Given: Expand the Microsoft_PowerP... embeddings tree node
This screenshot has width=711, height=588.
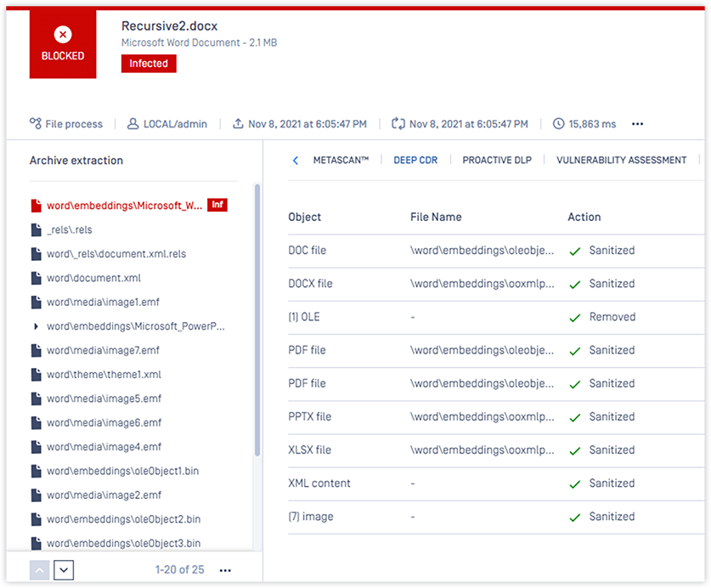Looking at the screenshot, I should coord(36,326).
